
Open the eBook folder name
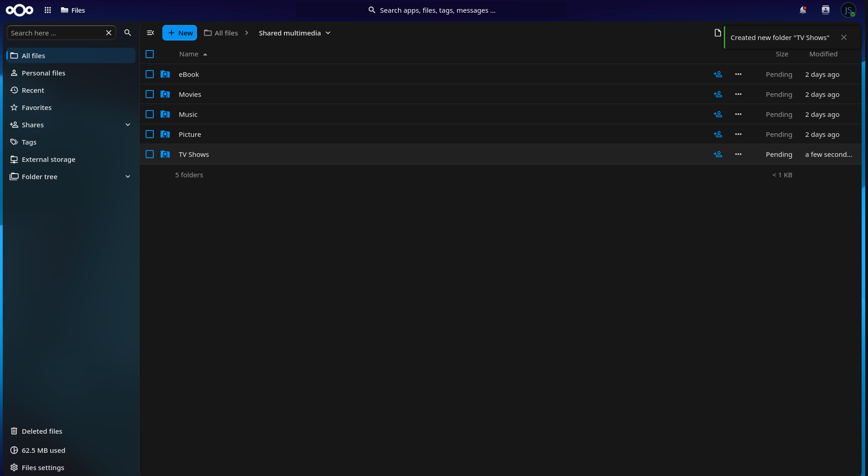[189, 74]
